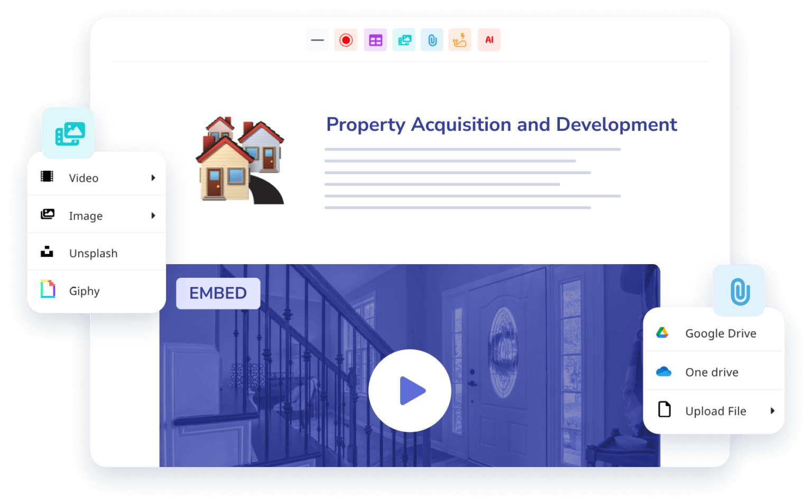Click the houses emoji image
The image size is (812, 504).
pyautogui.click(x=241, y=161)
